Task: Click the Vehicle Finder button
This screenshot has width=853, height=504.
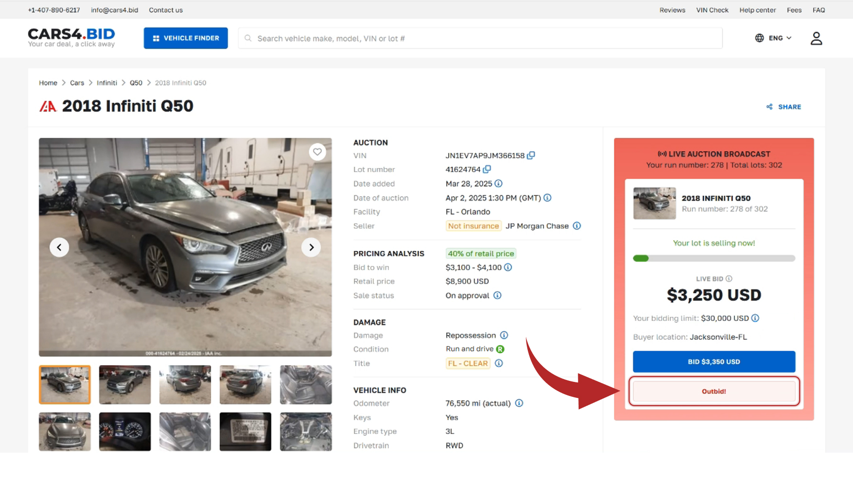Action: 186,38
